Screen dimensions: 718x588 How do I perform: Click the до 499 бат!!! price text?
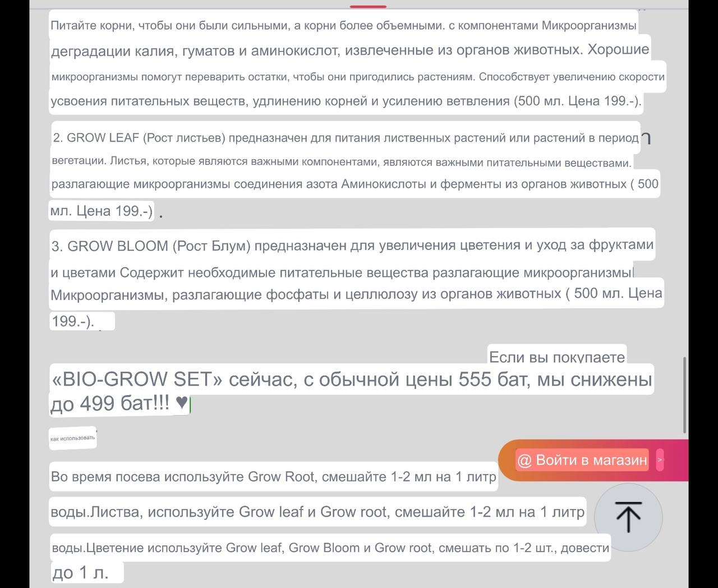(110, 403)
